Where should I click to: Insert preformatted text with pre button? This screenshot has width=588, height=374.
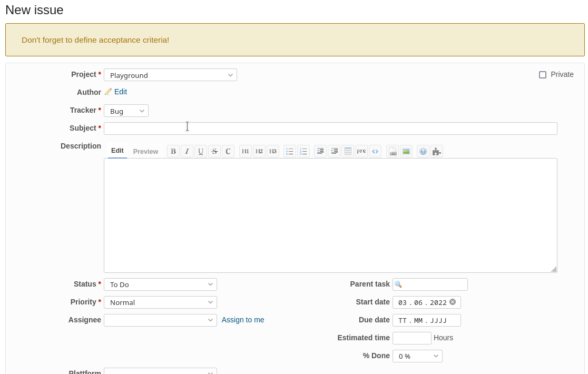(x=361, y=152)
